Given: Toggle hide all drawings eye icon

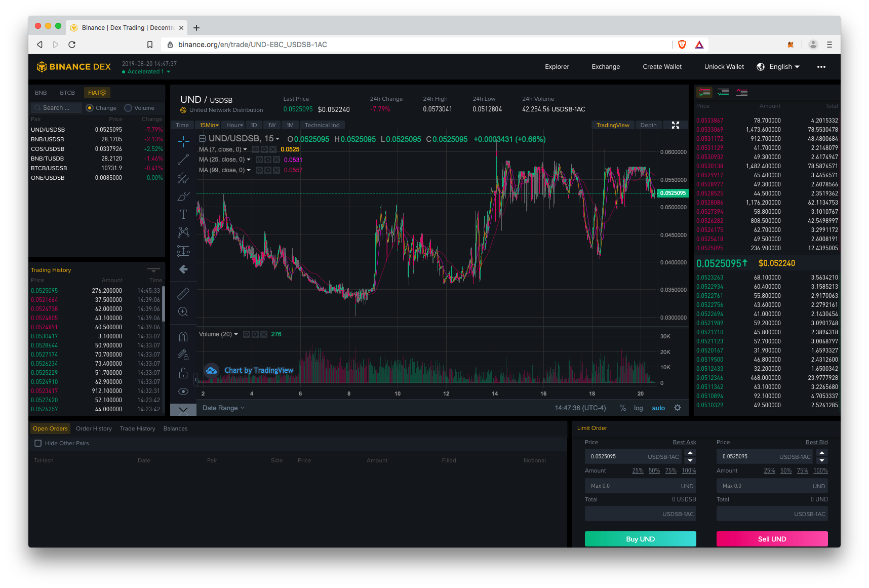Looking at the screenshot, I should [x=183, y=391].
